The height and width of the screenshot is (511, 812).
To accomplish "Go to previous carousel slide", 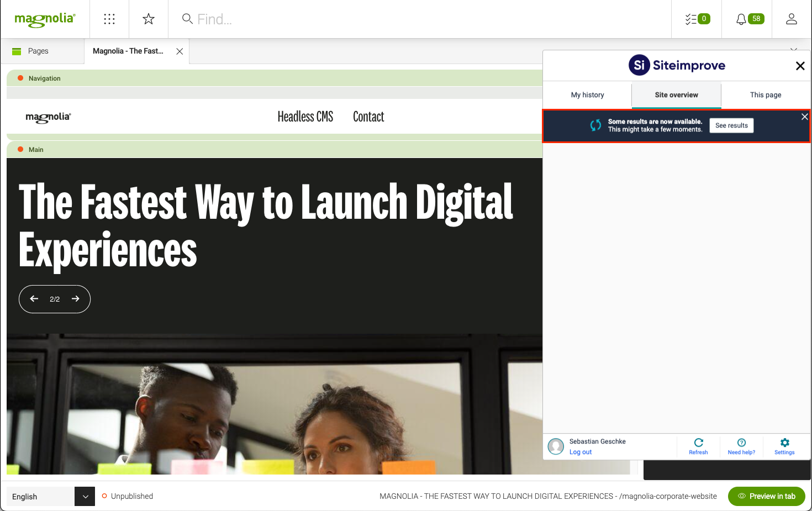I will [34, 299].
